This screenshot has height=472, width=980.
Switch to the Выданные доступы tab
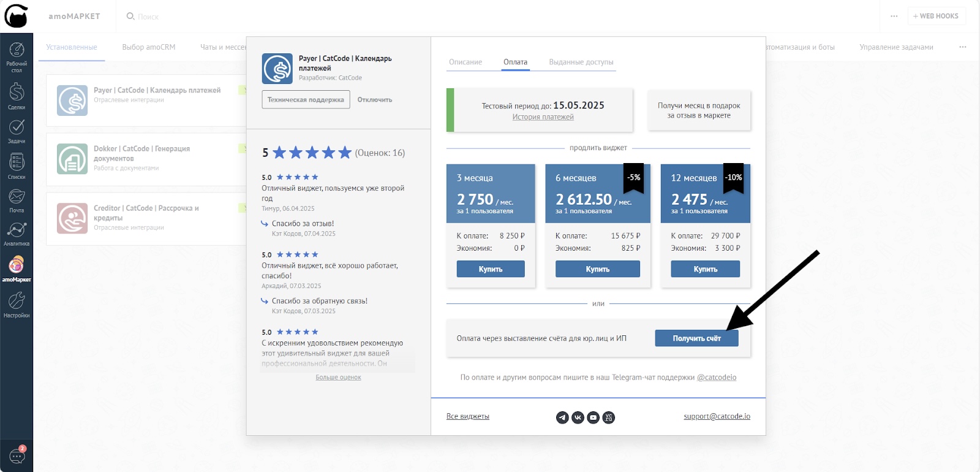coord(581,62)
